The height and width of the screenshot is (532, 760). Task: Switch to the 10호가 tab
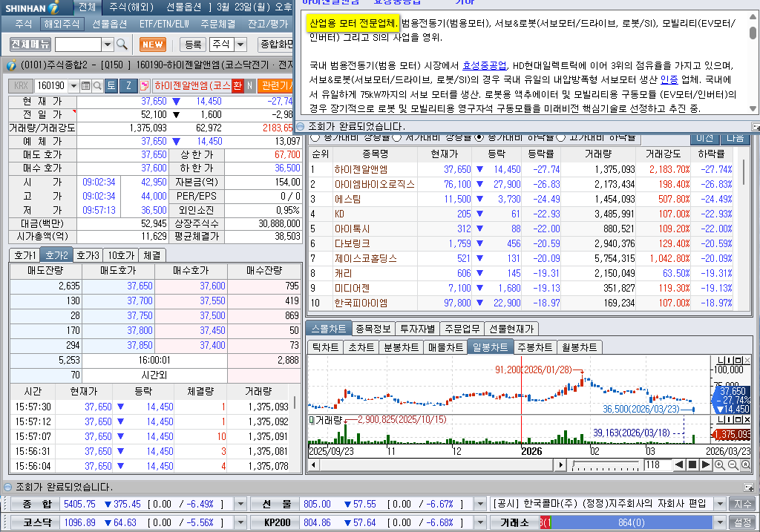(121, 255)
